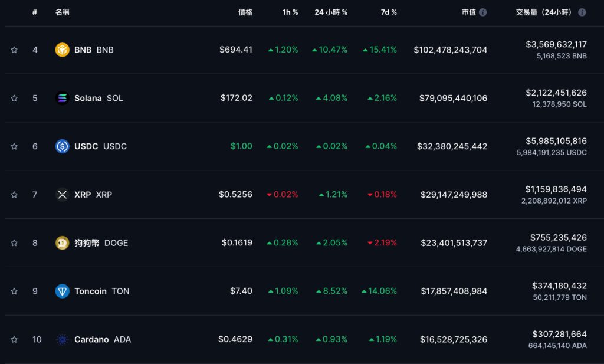Sort by the 7d % column header
The height and width of the screenshot is (364, 604).
click(389, 12)
